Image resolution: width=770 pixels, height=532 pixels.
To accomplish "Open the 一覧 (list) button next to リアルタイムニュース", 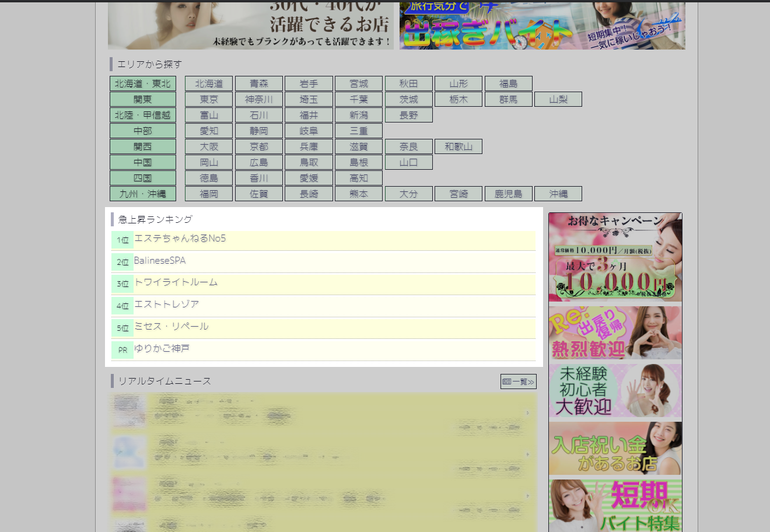I will [x=518, y=381].
